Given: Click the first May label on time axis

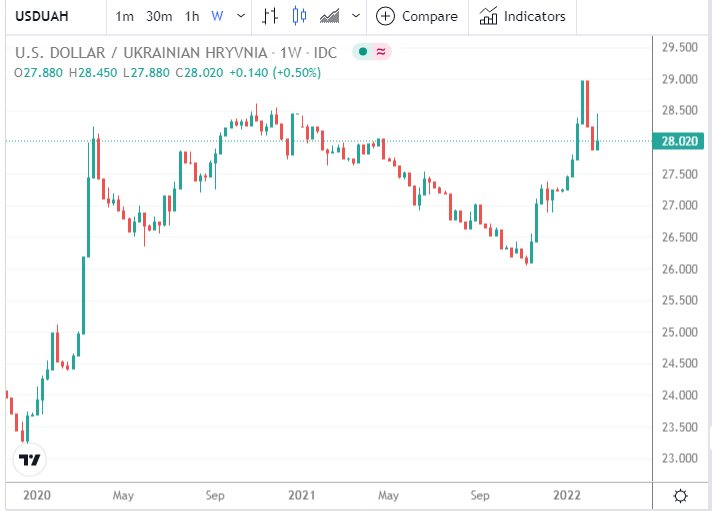Looking at the screenshot, I should (x=123, y=495).
